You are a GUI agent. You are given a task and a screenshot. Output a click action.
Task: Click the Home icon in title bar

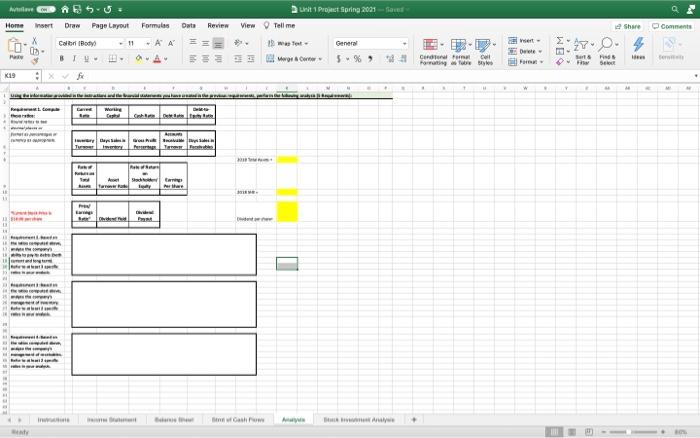click(65, 9)
